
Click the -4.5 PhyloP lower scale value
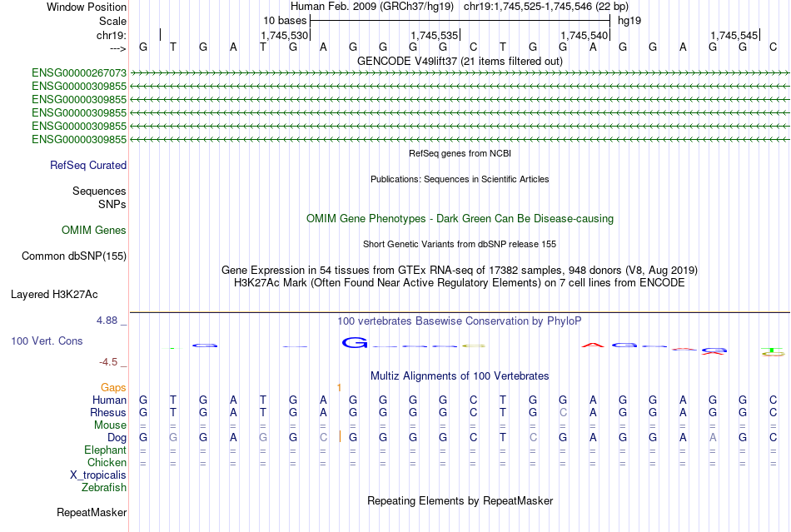(108, 362)
